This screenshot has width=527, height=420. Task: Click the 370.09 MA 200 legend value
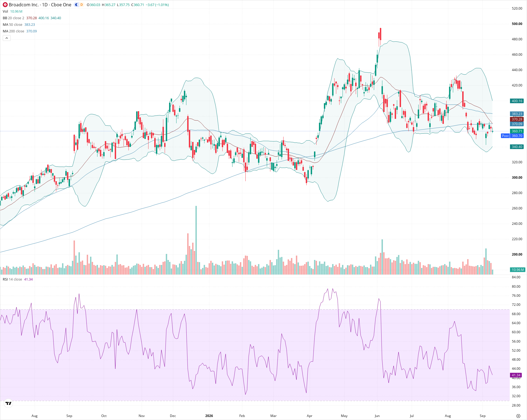[x=32, y=31]
